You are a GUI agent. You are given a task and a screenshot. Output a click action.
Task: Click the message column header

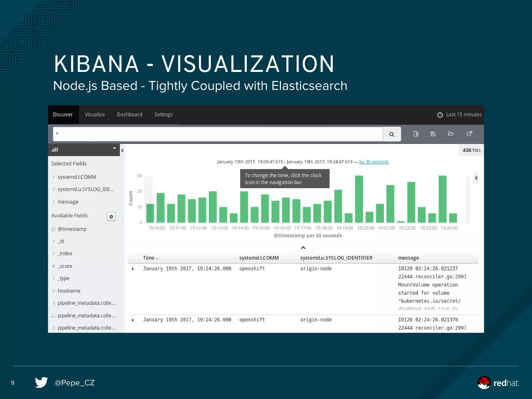pyautogui.click(x=408, y=258)
